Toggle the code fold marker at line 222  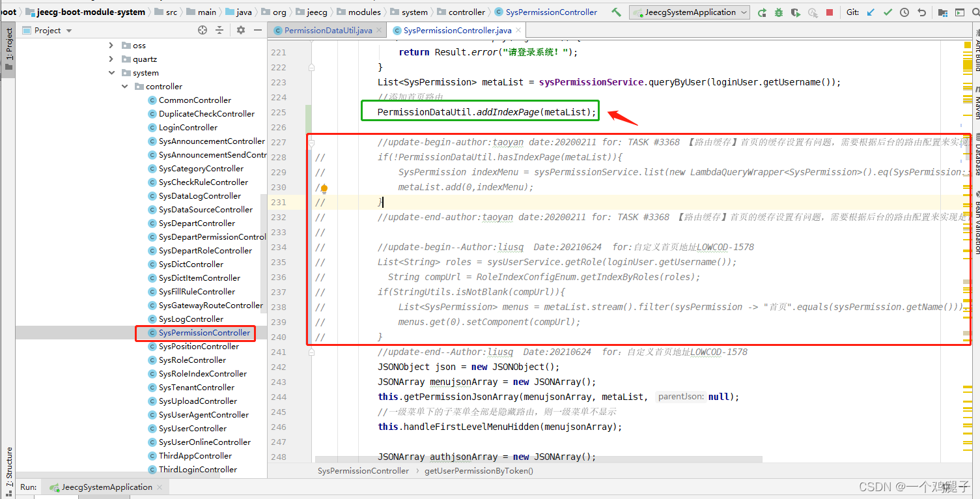click(312, 67)
